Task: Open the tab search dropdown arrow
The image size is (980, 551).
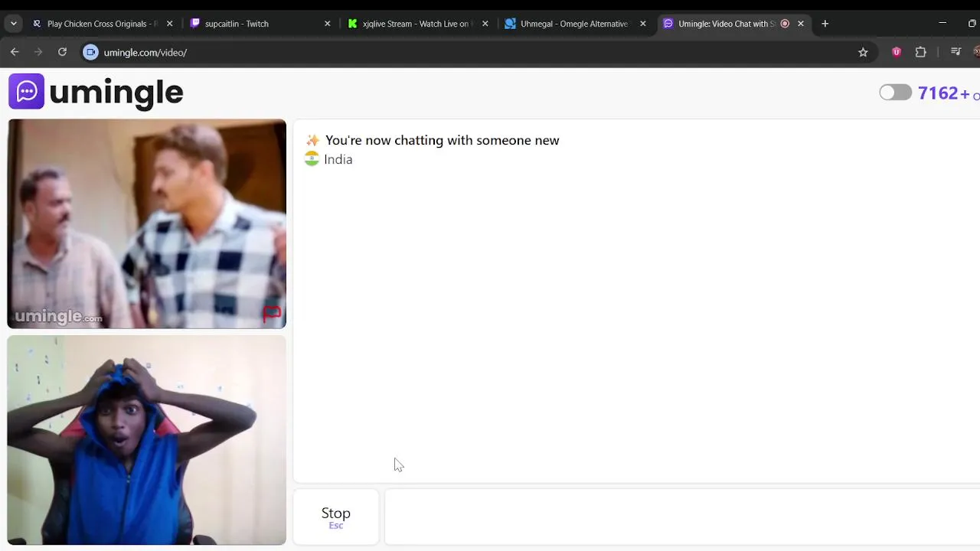Action: 14,24
